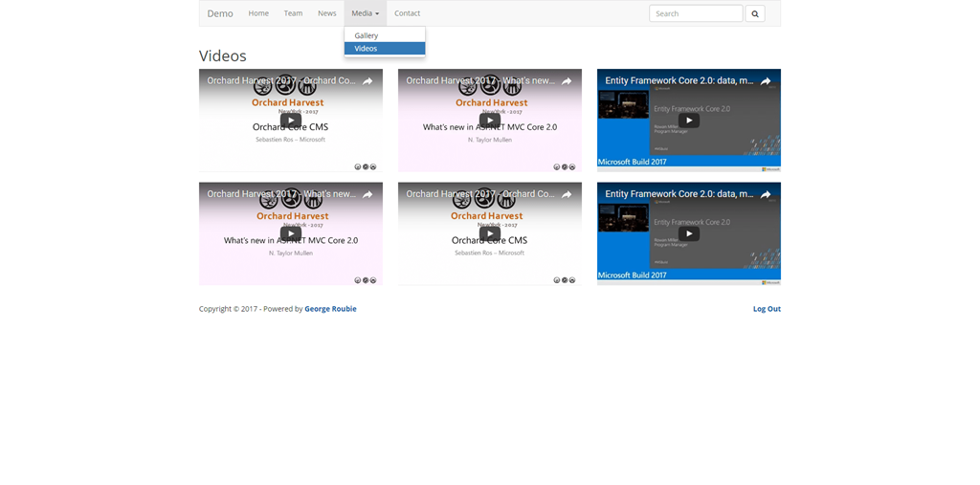Collapse the Media dropdown in navbar
This screenshot has width=980, height=485.
click(365, 13)
